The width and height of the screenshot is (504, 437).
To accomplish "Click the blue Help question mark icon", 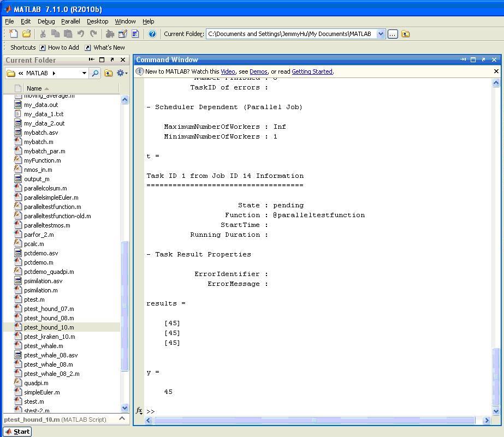I will coord(152,34).
